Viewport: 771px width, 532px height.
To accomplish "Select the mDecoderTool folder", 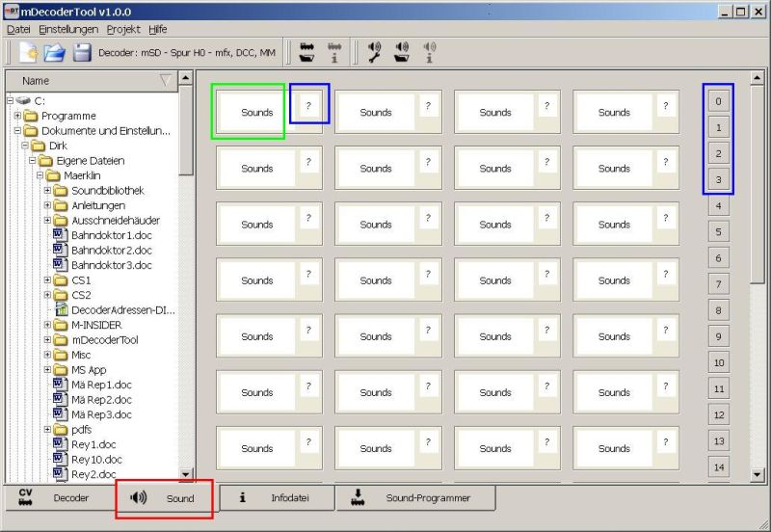I will [95, 340].
